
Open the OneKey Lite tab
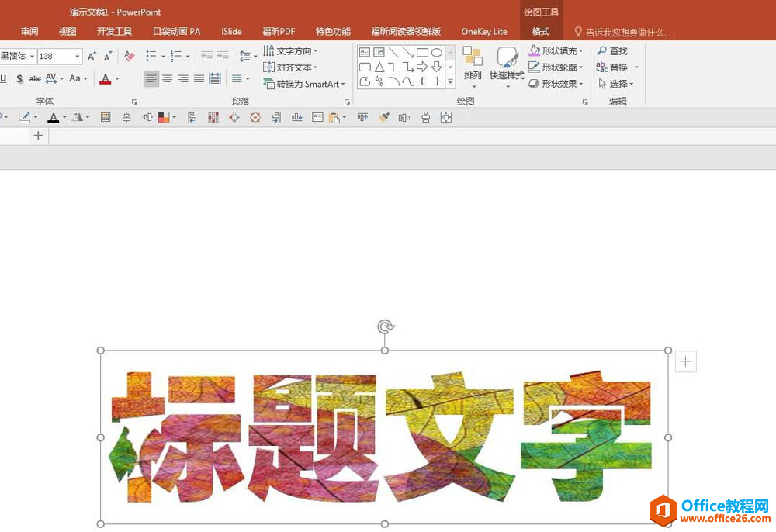pos(483,32)
